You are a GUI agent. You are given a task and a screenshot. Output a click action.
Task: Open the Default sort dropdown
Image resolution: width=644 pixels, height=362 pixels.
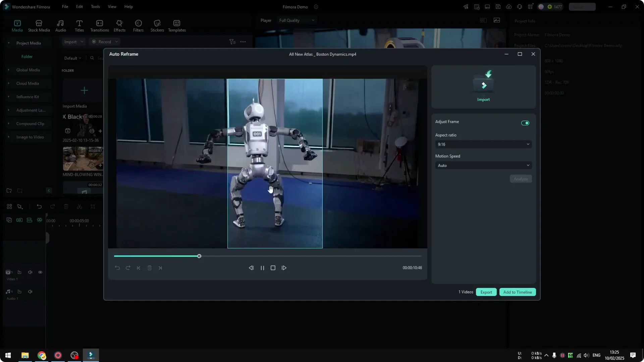point(73,58)
